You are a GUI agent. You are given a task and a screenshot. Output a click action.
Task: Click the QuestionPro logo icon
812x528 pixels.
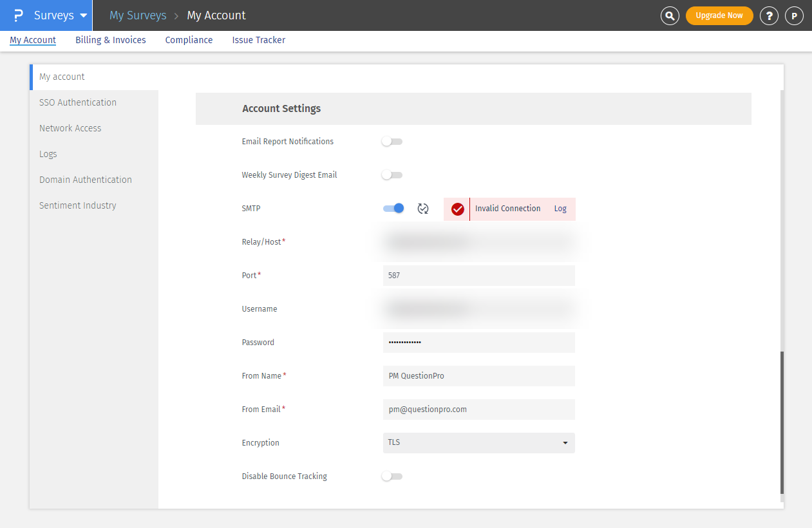click(x=18, y=15)
